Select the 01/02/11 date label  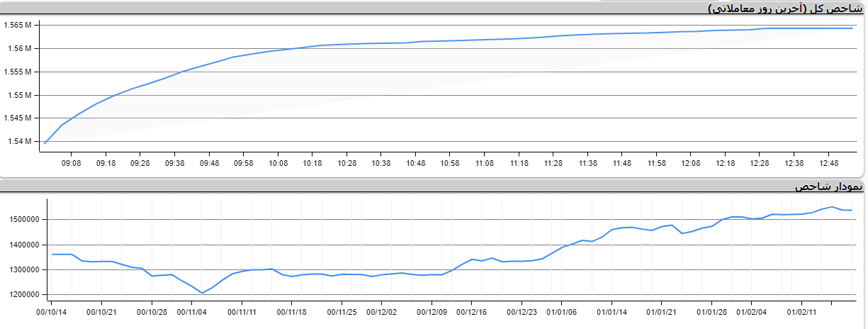[x=802, y=311]
